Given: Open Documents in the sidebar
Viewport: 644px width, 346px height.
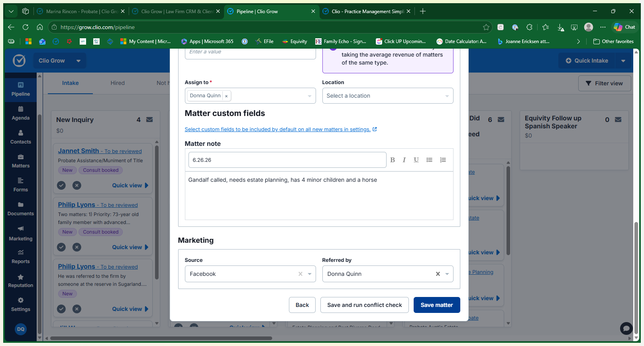Looking at the screenshot, I should point(21,209).
